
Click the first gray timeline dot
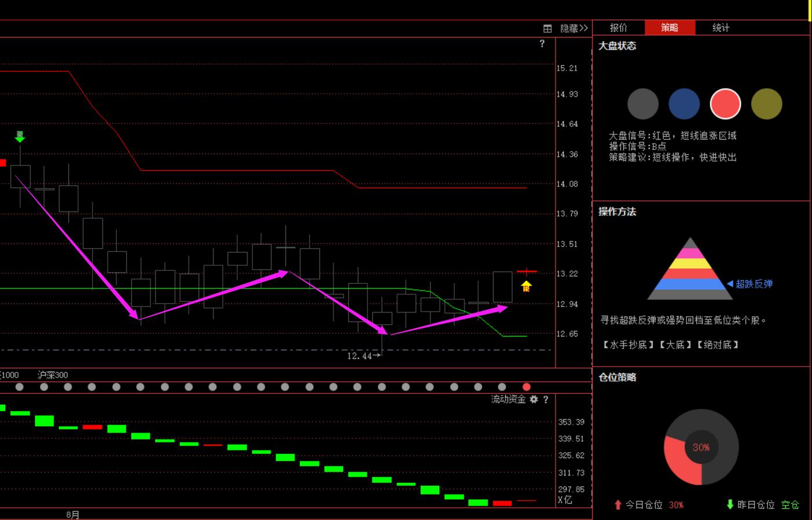tap(20, 387)
